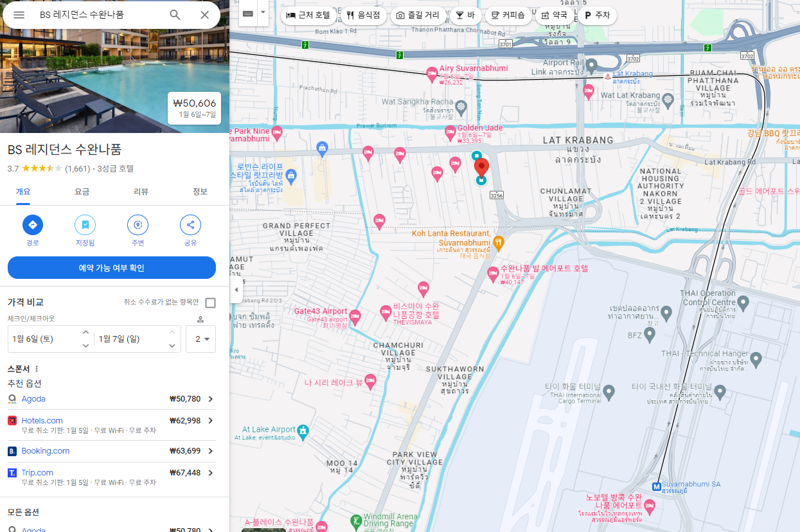Expand the Hotels.com row chevron
The width and height of the screenshot is (800, 532).
tap(210, 421)
